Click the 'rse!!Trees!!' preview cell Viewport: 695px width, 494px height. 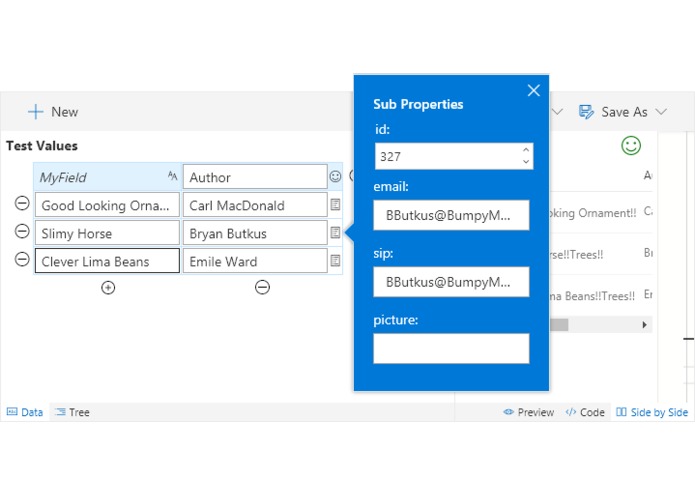(577, 255)
